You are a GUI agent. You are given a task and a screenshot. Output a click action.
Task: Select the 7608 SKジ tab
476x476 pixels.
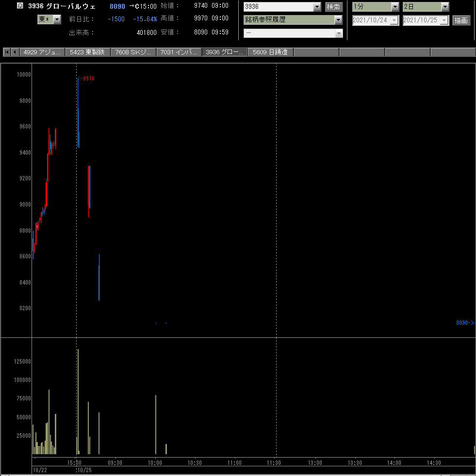[133, 52]
